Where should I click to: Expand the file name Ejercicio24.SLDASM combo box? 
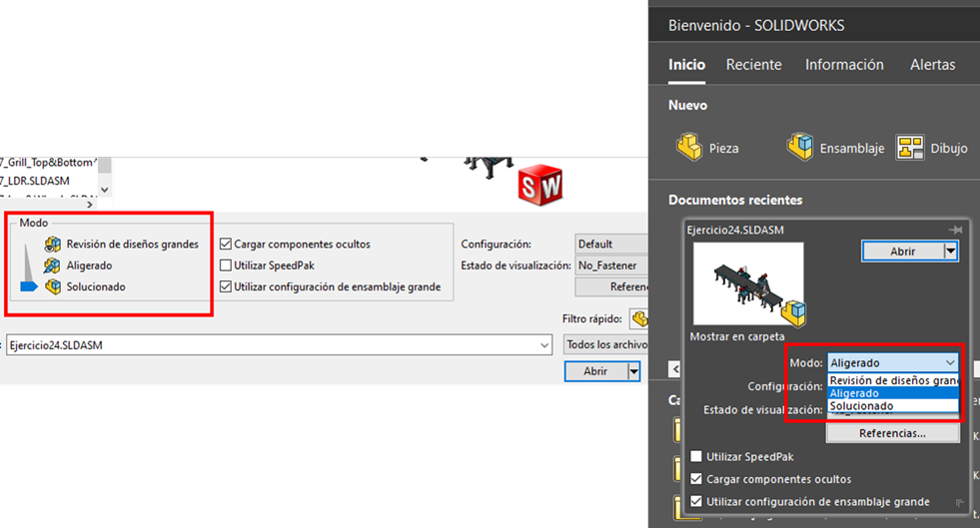pyautogui.click(x=544, y=345)
